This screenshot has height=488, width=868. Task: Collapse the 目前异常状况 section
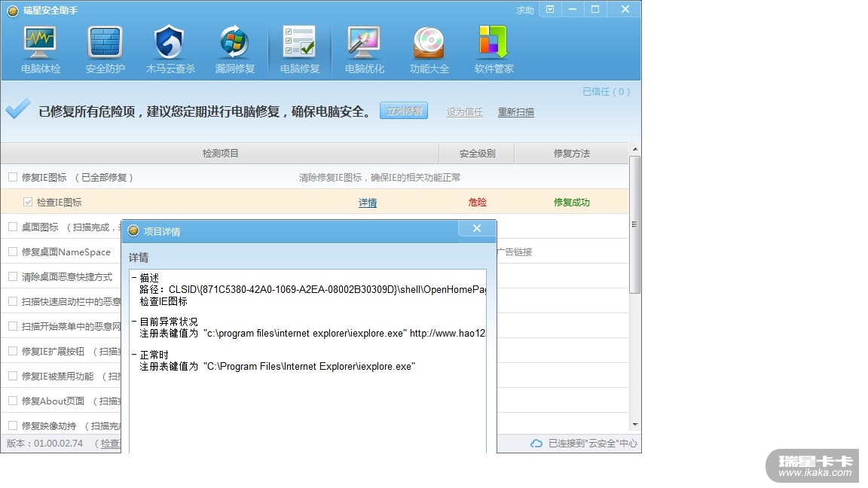click(x=134, y=322)
